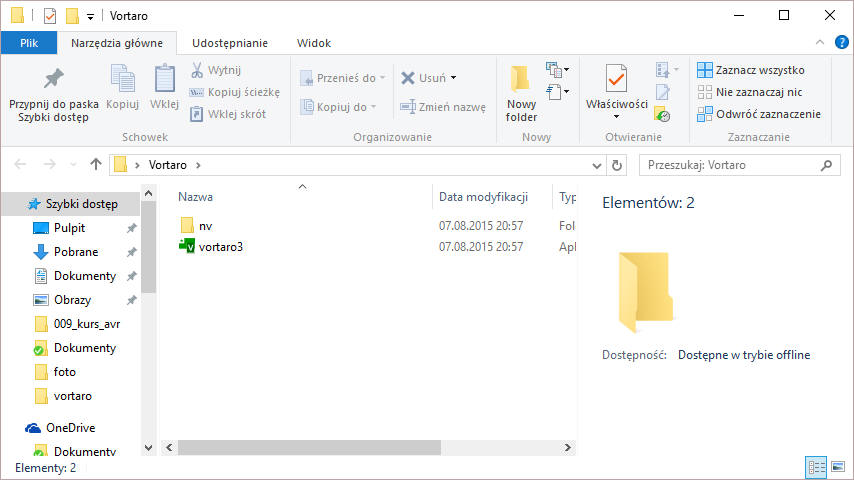Open the ribbon help question mark
Screen dimensions: 854x480
(842, 43)
